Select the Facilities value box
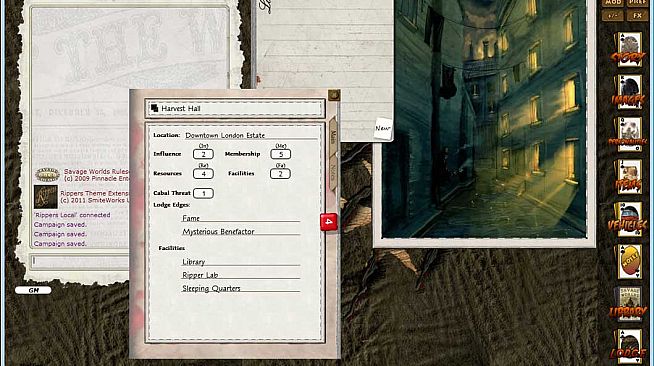This screenshot has width=654, height=366. [280, 174]
